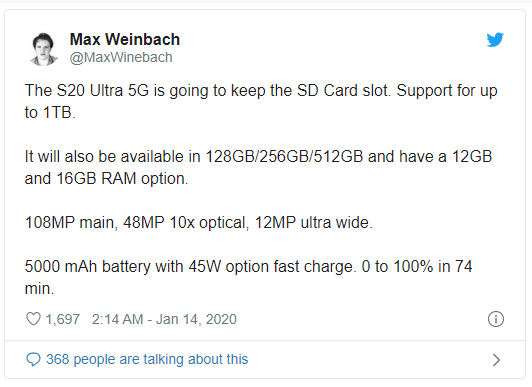Click the speech bubble reply icon
The image size is (532, 387).
click(x=33, y=360)
